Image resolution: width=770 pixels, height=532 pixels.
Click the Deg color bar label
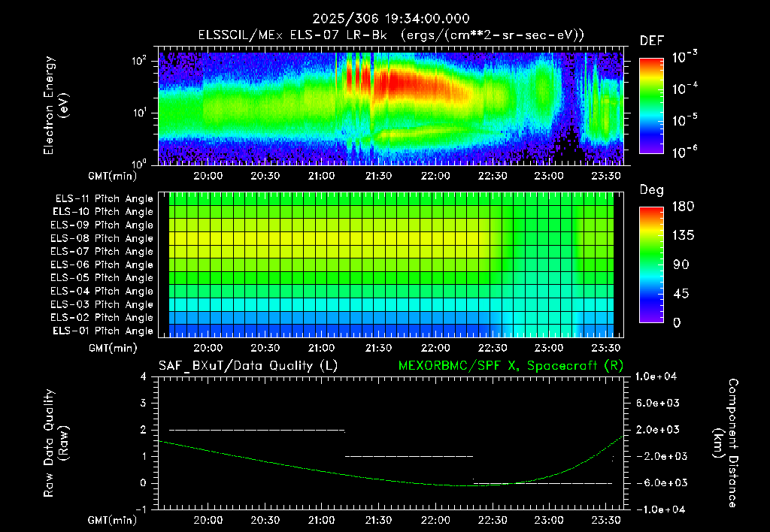point(651,190)
